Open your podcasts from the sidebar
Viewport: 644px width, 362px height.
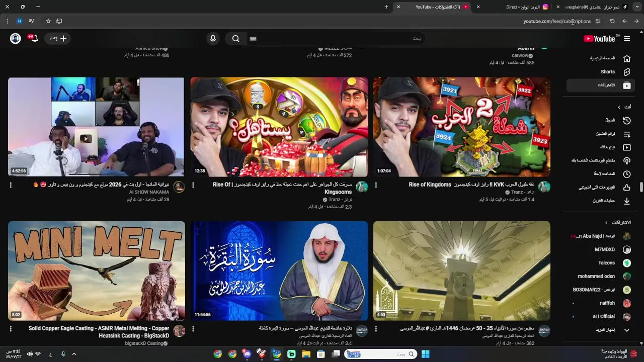click(x=600, y=161)
